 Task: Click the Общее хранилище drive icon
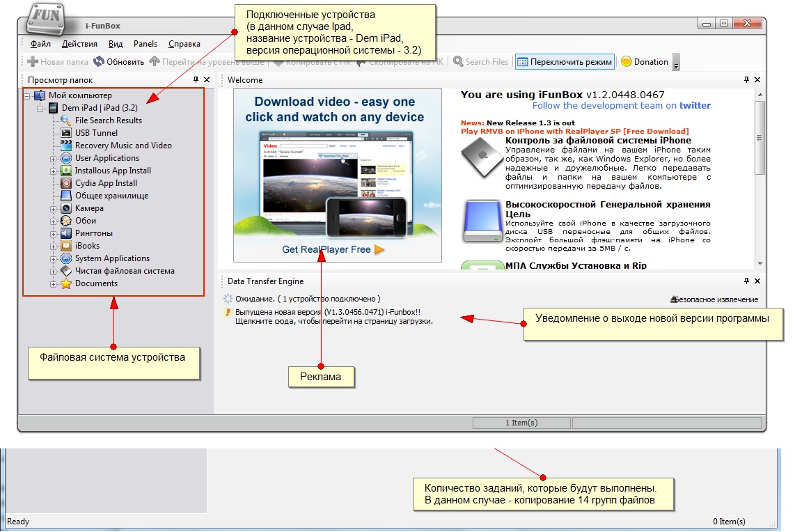click(x=66, y=196)
